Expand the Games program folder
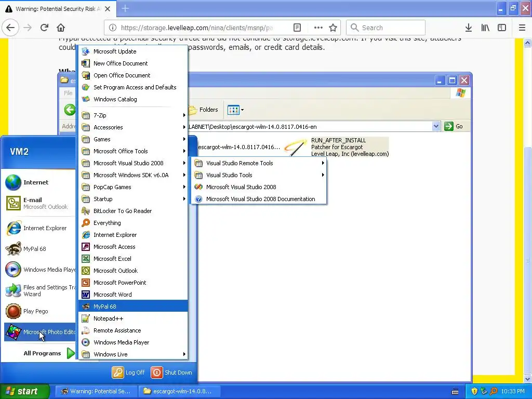Screen dimensions: 532x399 click(132, 139)
